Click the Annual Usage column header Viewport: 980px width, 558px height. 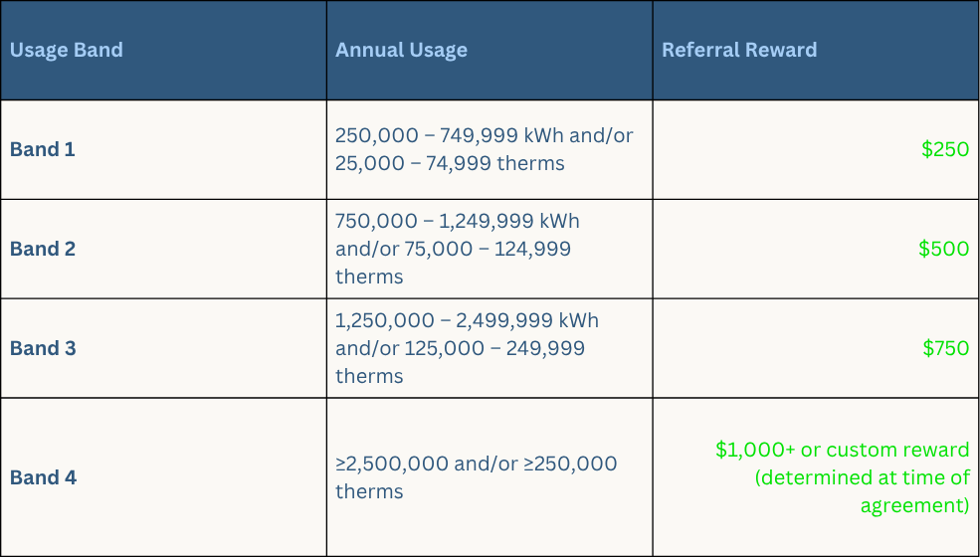pyautogui.click(x=401, y=50)
